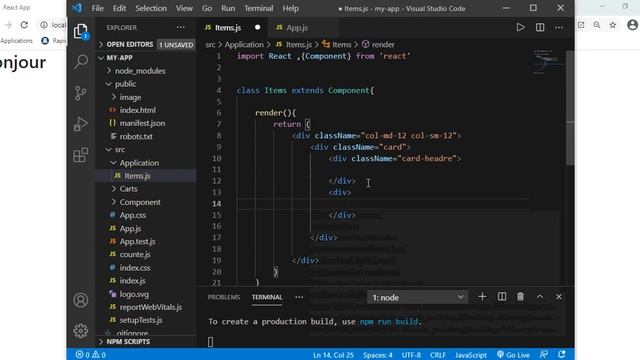This screenshot has height=360, width=640.
Task: Expand the node_modules folder
Action: click(x=140, y=71)
